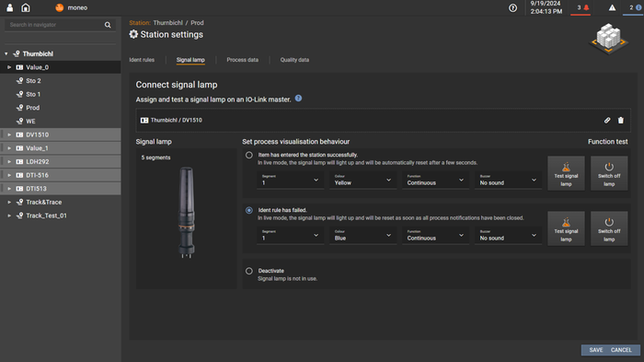Image resolution: width=644 pixels, height=362 pixels.
Task: Expand the Track_Test_01 tree node
Action: pyautogui.click(x=9, y=216)
